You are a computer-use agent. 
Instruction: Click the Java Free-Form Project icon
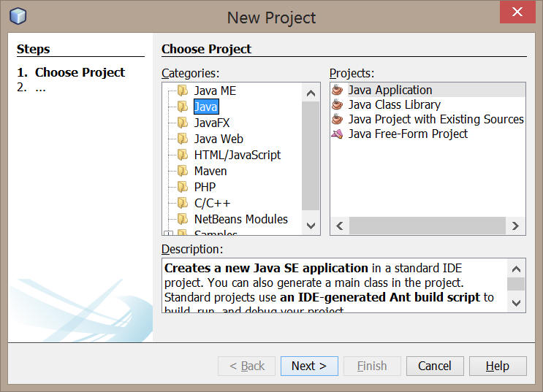[x=338, y=134]
